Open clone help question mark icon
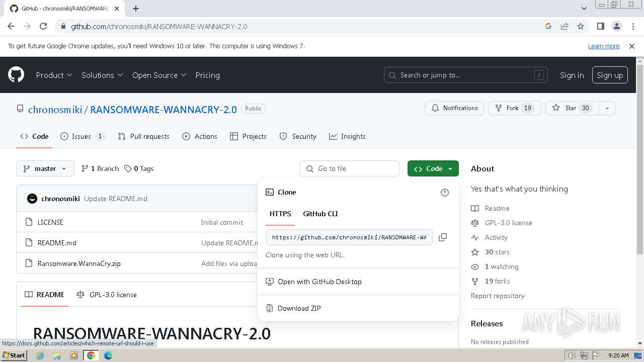Screen dimensions: 644x362 [x=445, y=193]
